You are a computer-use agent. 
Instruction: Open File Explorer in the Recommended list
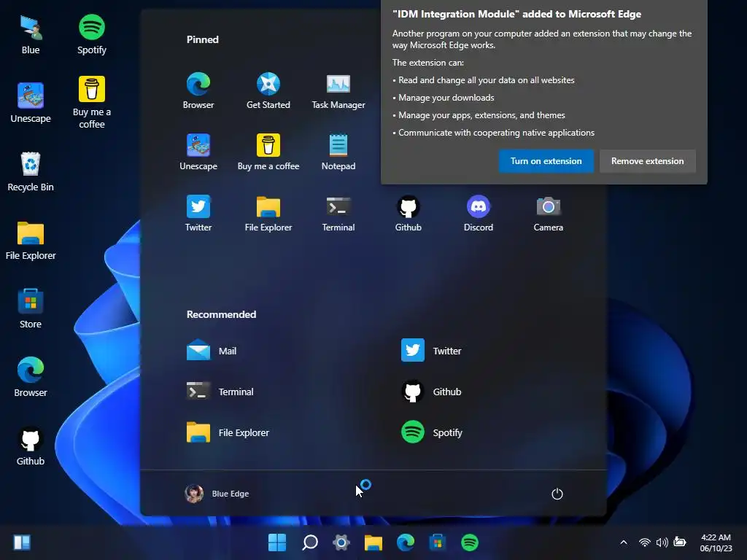pyautogui.click(x=228, y=433)
